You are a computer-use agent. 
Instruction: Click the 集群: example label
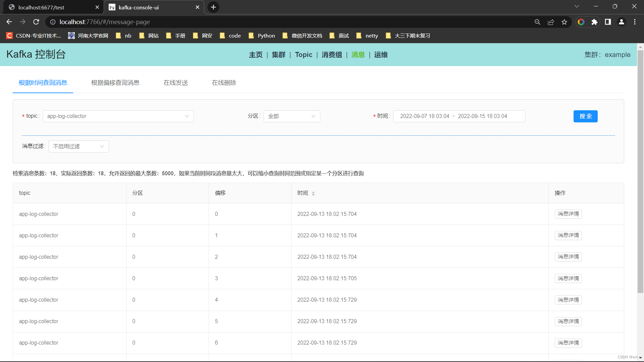(607, 55)
